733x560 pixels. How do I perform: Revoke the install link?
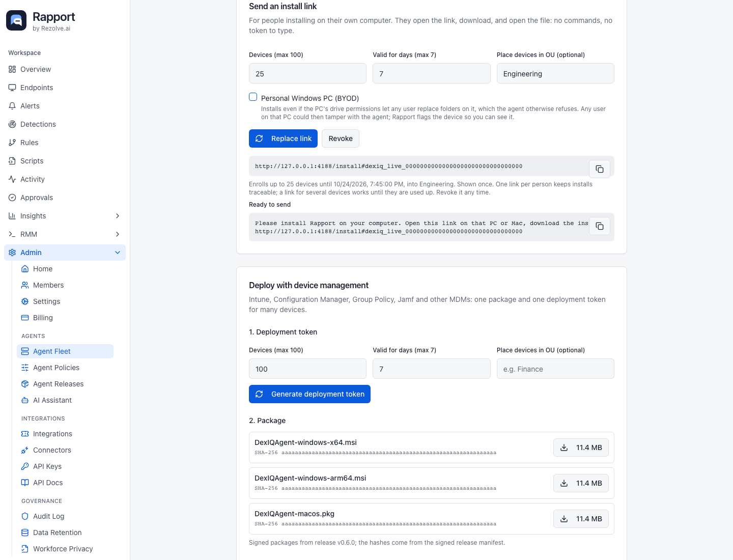click(341, 138)
